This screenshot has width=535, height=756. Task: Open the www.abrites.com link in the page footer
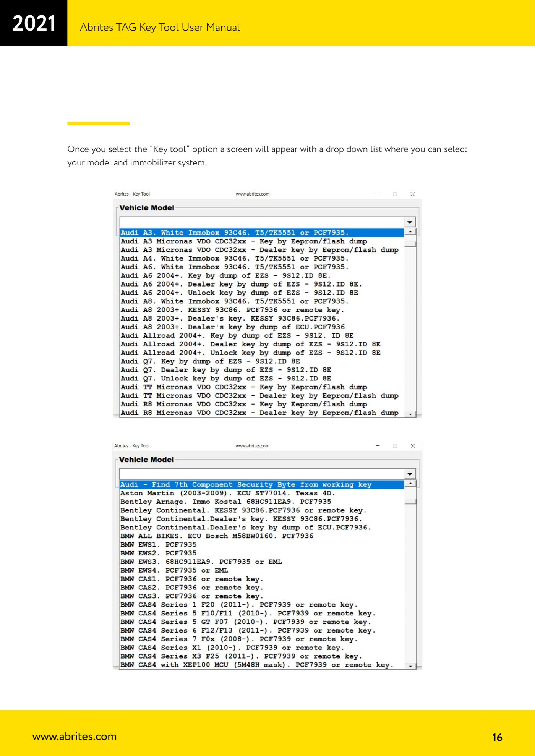click(75, 736)
